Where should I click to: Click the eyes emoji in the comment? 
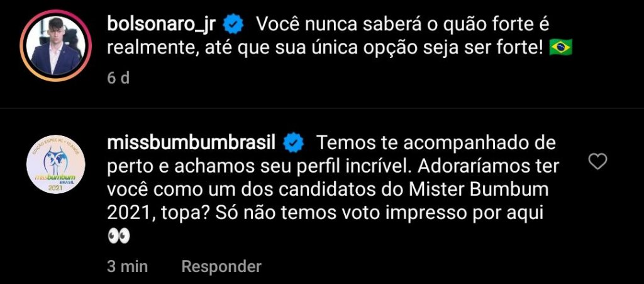coord(119,236)
